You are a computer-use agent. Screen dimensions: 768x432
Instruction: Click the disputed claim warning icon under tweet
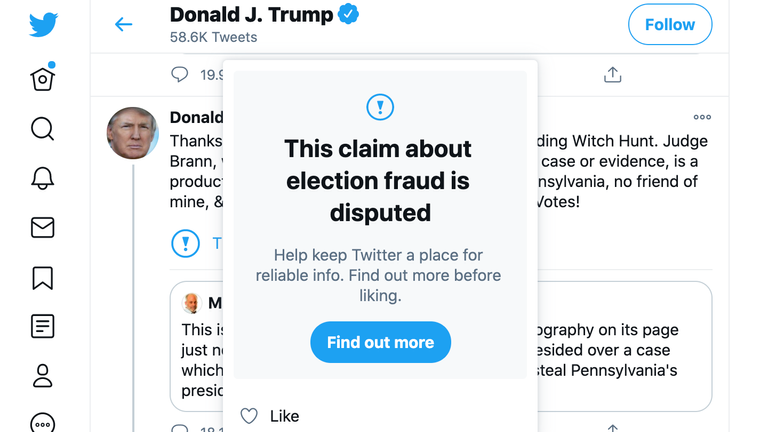point(185,243)
